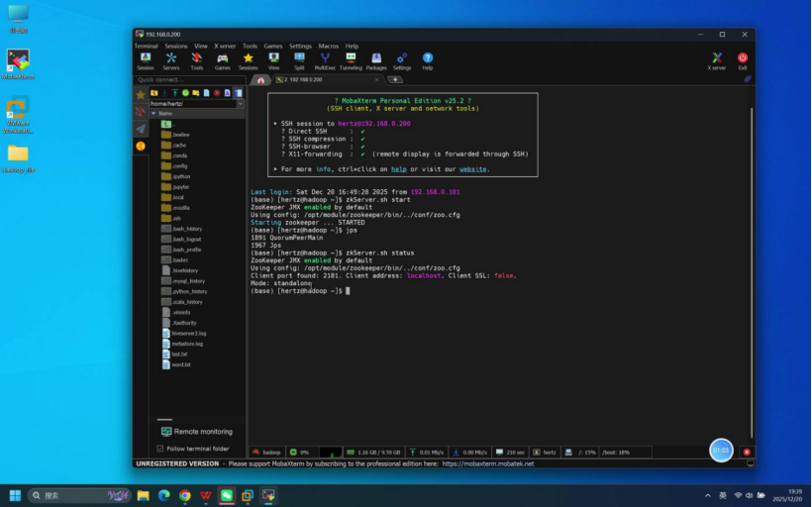812x507 pixels.
Task: Add a new tab with plus button
Action: [395, 80]
